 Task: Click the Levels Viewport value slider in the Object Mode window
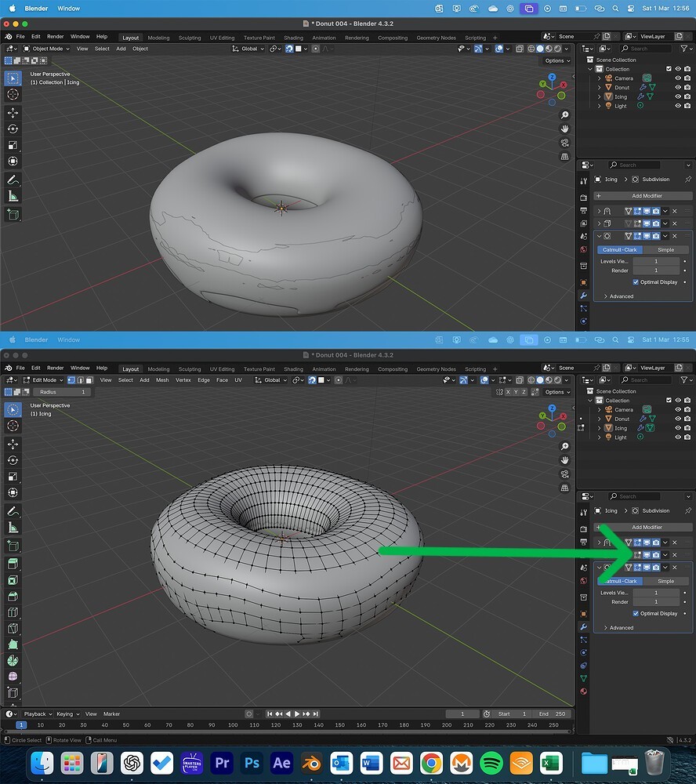coord(656,261)
